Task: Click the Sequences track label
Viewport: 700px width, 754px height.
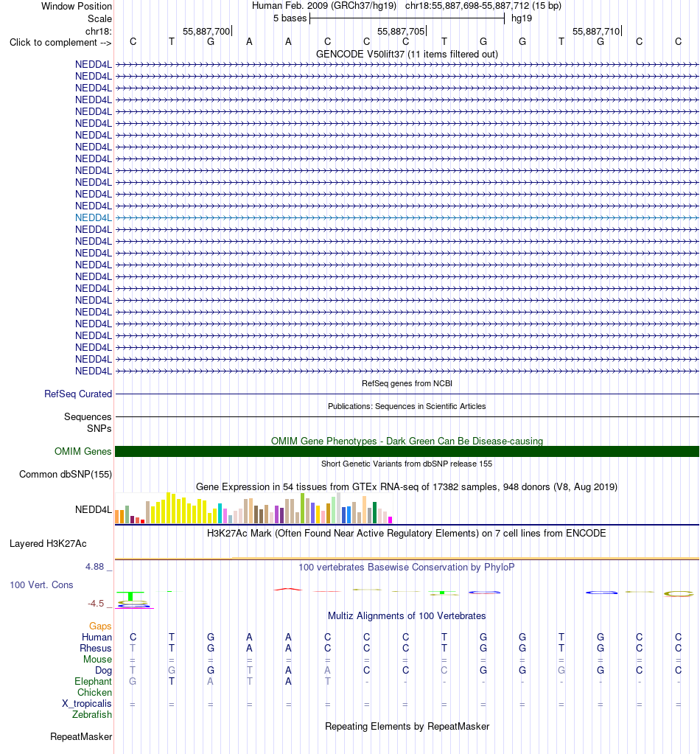Action: click(88, 417)
